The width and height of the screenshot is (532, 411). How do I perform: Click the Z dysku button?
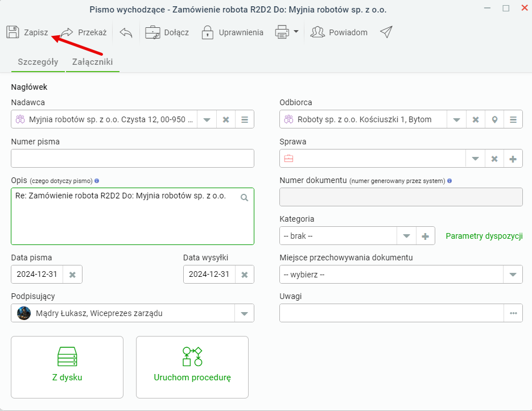tap(67, 367)
